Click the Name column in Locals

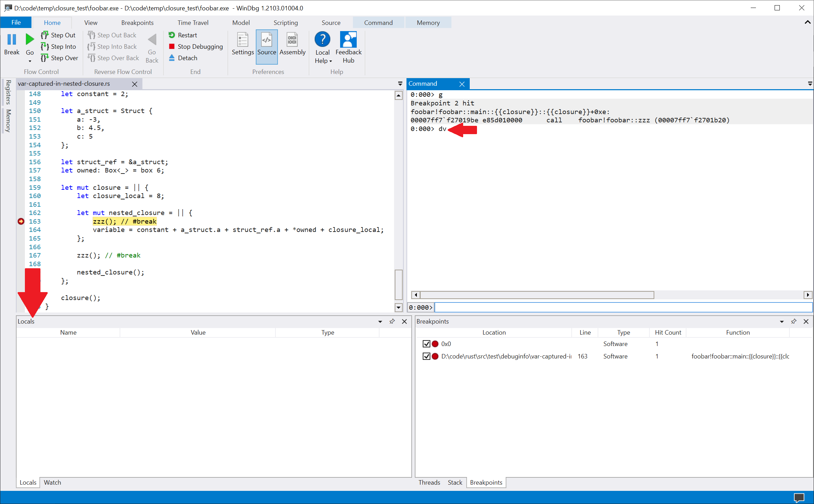tap(68, 332)
